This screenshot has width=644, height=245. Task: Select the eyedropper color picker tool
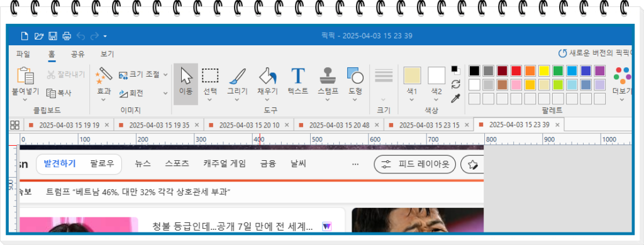[x=455, y=99]
